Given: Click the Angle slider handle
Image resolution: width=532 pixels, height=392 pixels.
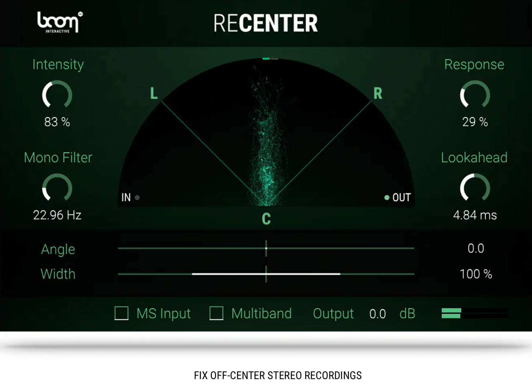Looking at the screenshot, I should tap(266, 248).
